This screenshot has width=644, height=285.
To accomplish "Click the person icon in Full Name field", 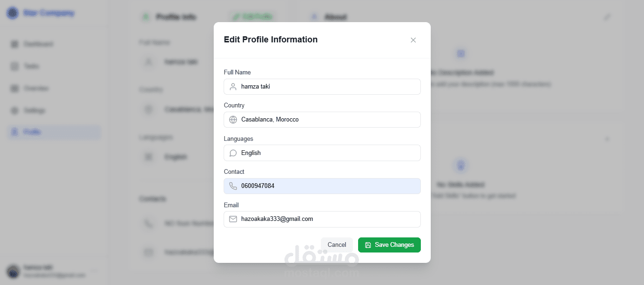I will [233, 87].
